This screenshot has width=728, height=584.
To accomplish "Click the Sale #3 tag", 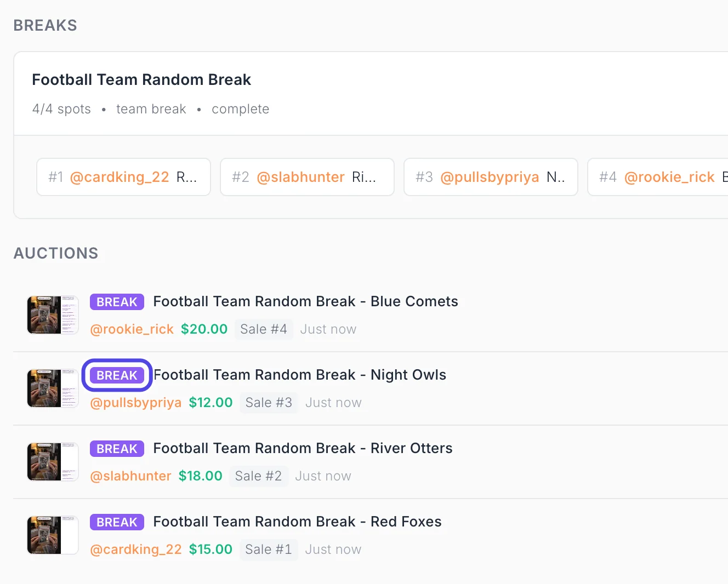I will 269,403.
